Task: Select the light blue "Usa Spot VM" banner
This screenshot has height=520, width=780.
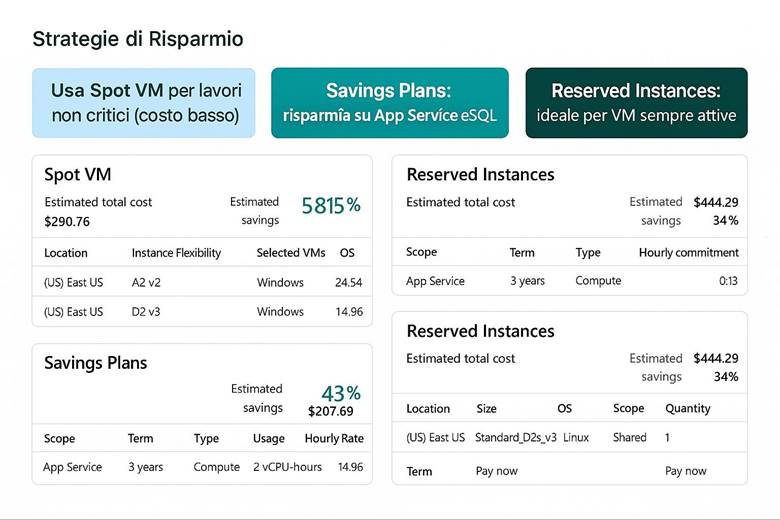Action: click(144, 102)
